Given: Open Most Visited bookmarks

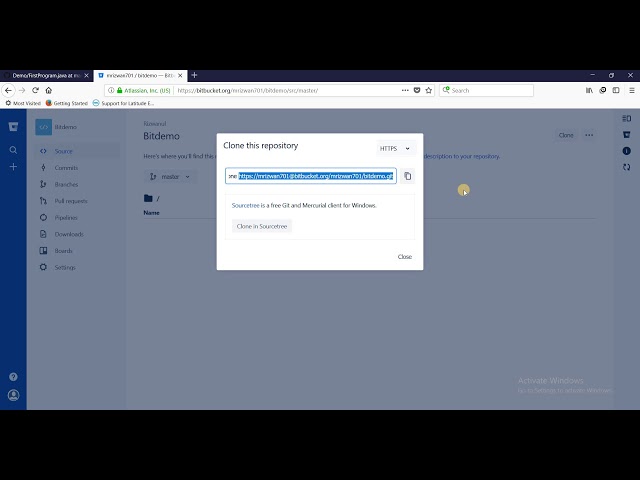Looking at the screenshot, I should pos(23,103).
